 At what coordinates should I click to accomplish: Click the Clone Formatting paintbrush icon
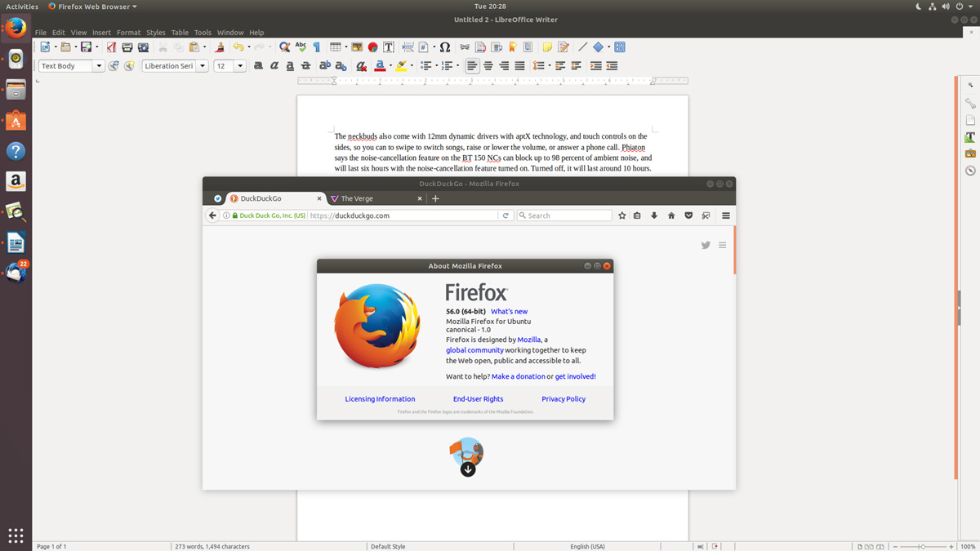point(219,47)
